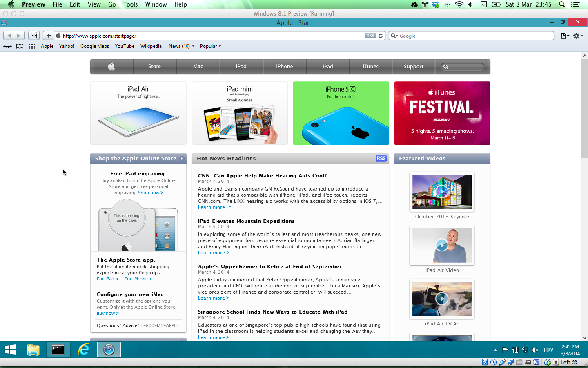Viewport: 588px width, 368px height.
Task: Play the iPad Air TV Ad
Action: (442, 298)
